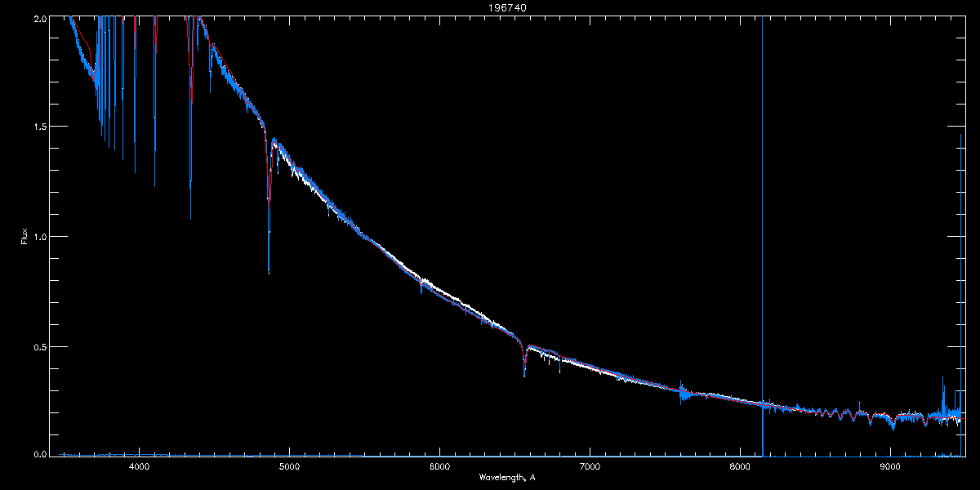Image resolution: width=980 pixels, height=490 pixels.
Task: Click the x-axis label 'Wavelength, A'
Action: point(507,477)
